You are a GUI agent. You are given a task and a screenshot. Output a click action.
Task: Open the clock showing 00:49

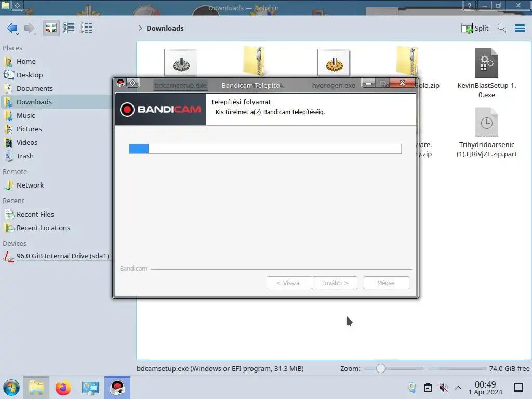[485, 388]
